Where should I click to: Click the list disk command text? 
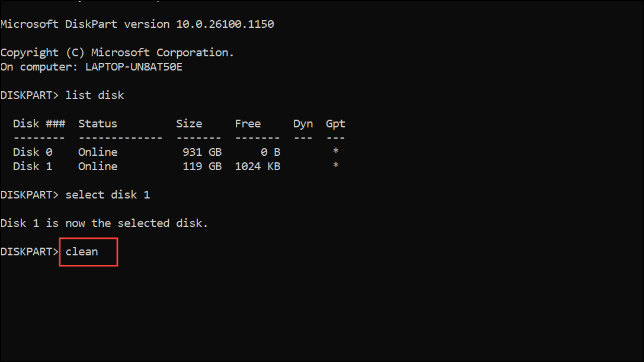click(x=95, y=95)
